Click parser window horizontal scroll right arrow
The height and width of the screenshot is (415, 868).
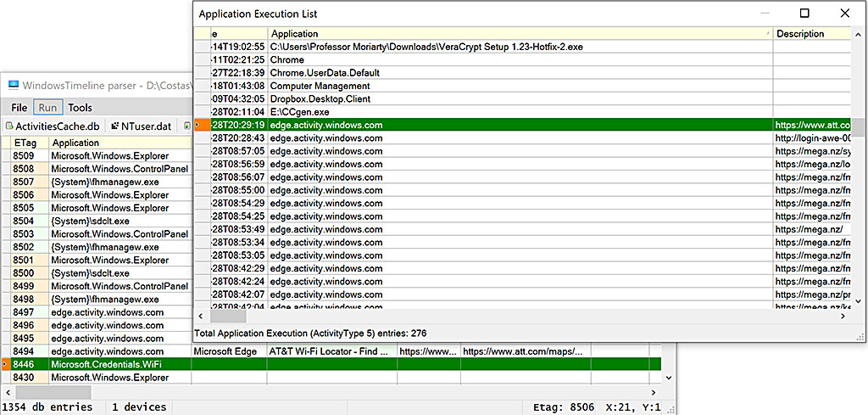[x=654, y=392]
